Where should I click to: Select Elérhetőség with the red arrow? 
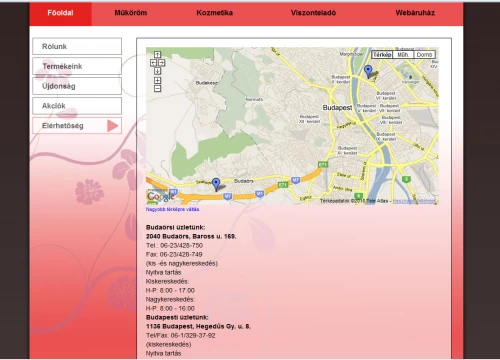pos(77,126)
